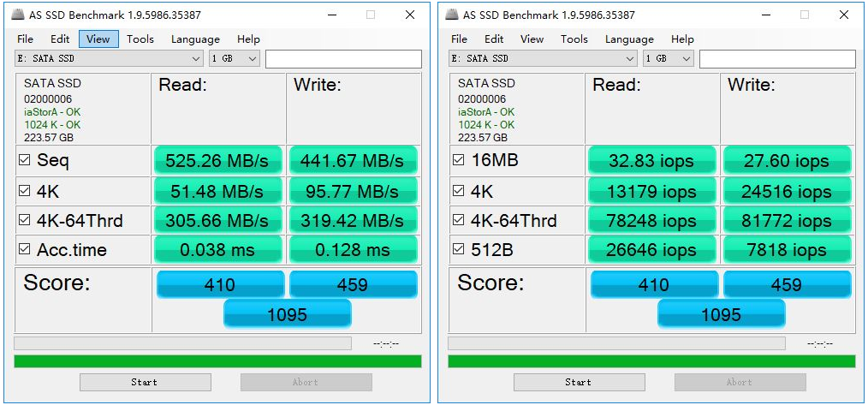Viewport: 868px width, 405px height.
Task: Open Help menu in left window
Action: (x=248, y=39)
